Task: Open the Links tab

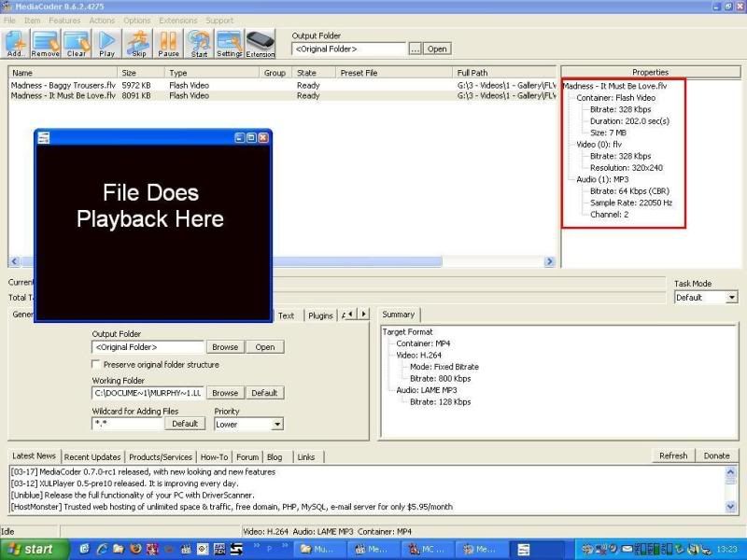Action: (x=306, y=457)
